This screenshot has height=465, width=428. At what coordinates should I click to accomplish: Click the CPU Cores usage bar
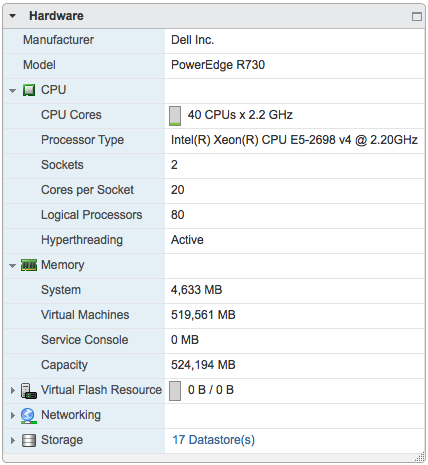click(x=175, y=116)
